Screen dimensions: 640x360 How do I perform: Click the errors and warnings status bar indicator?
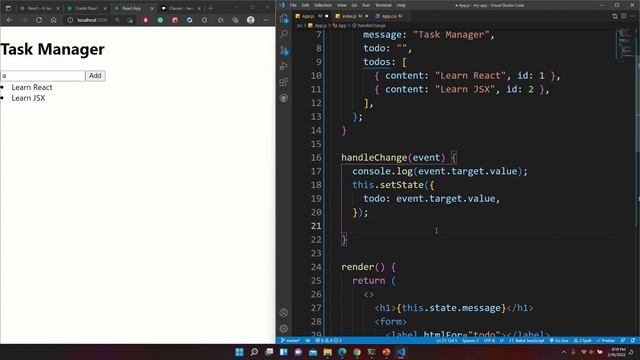pyautogui.click(x=328, y=340)
